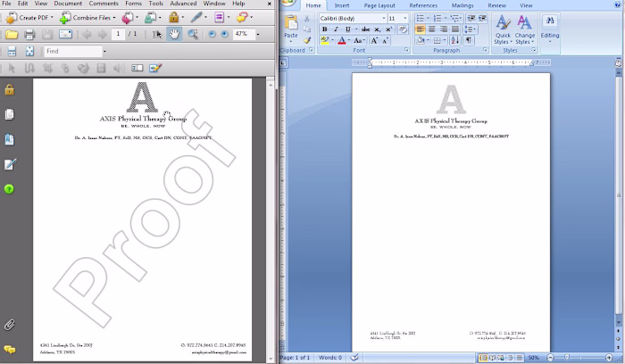Screen dimensions: 625x364
Task: Apply the red font color in Word
Action: click(x=342, y=40)
